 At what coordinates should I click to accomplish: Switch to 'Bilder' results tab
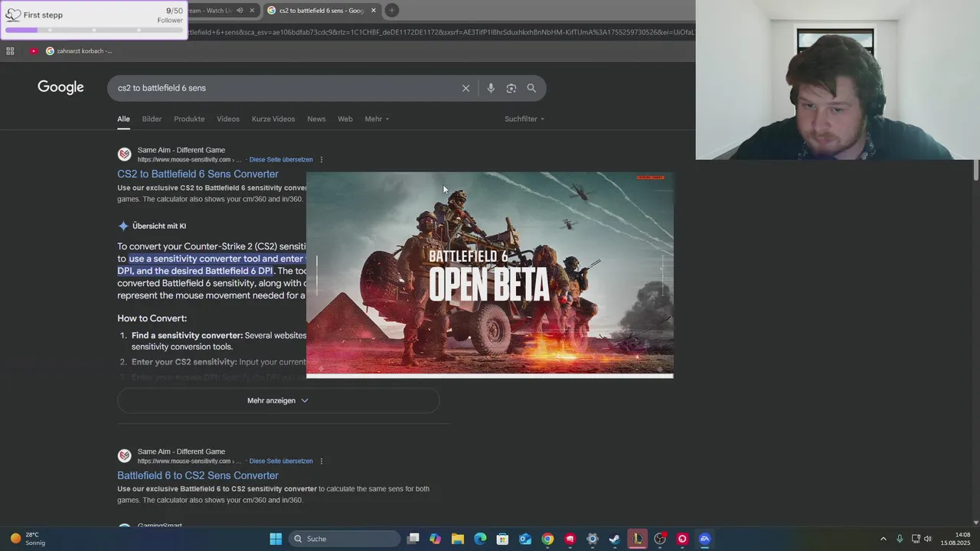152,119
